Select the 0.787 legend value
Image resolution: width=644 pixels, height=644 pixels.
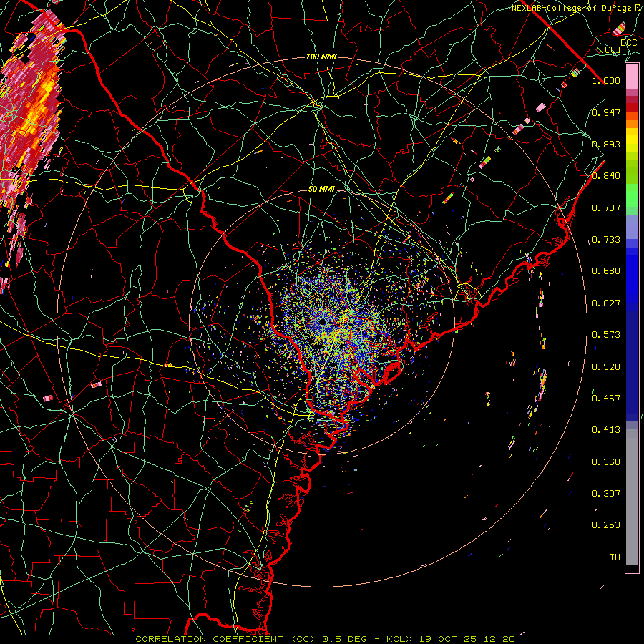pyautogui.click(x=606, y=208)
